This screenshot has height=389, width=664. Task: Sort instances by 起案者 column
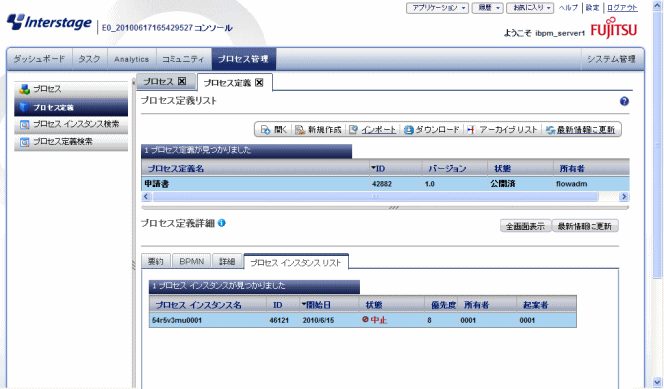click(x=546, y=305)
